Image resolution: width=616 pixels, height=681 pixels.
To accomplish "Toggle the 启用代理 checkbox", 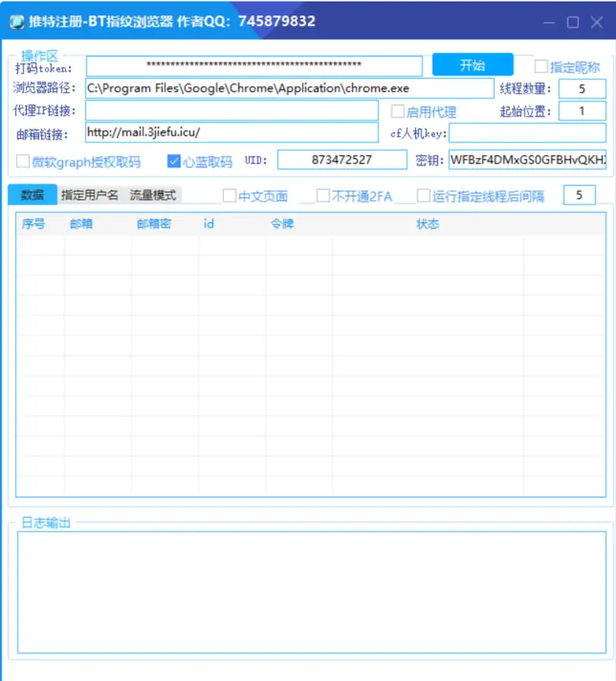I will 398,112.
